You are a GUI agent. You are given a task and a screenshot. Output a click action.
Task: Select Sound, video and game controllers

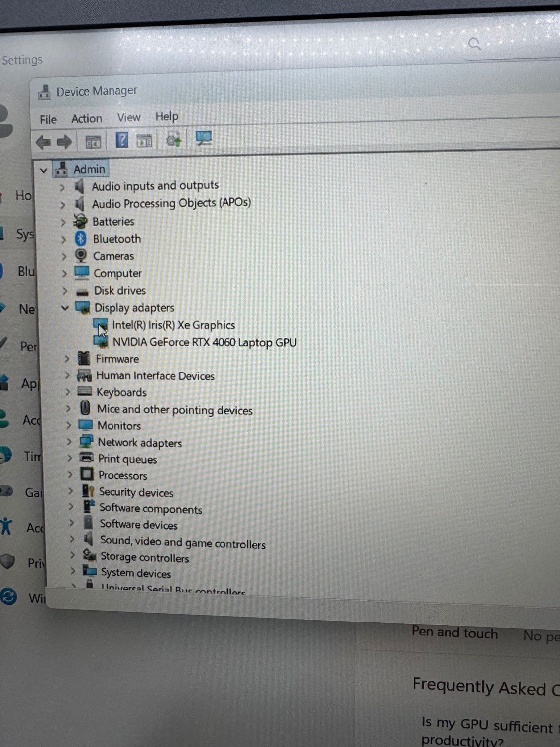pos(182,542)
